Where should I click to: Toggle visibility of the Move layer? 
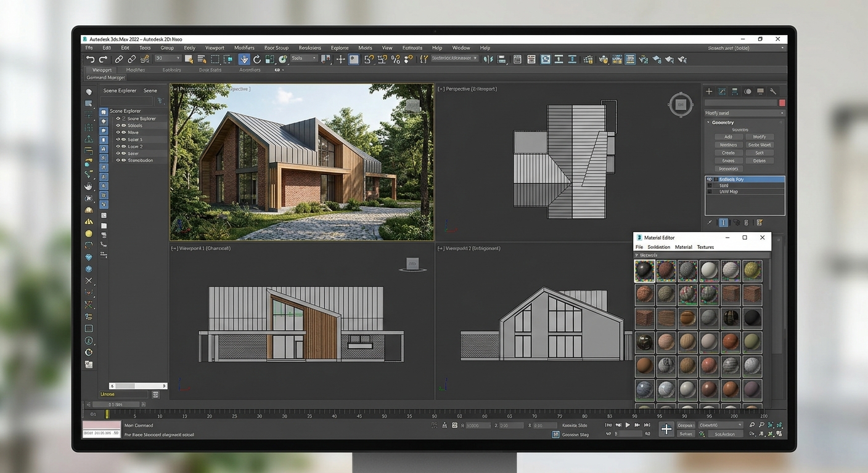(x=118, y=132)
